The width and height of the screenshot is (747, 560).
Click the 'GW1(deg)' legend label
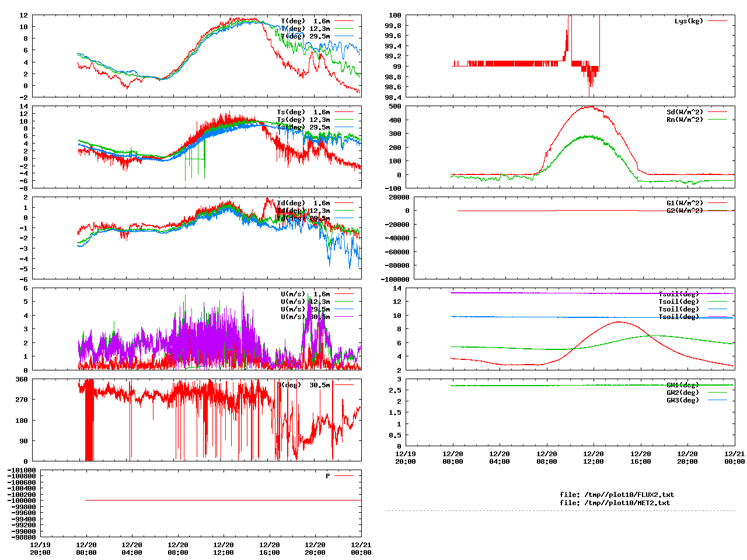coord(683,385)
